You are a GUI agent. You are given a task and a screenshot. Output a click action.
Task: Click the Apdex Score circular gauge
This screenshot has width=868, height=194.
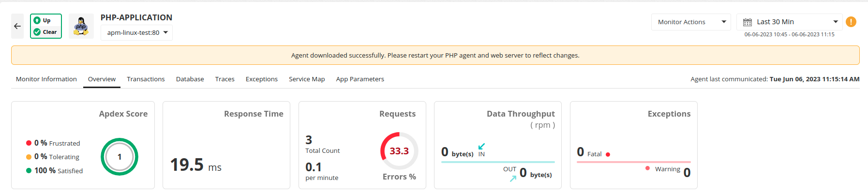tap(120, 157)
